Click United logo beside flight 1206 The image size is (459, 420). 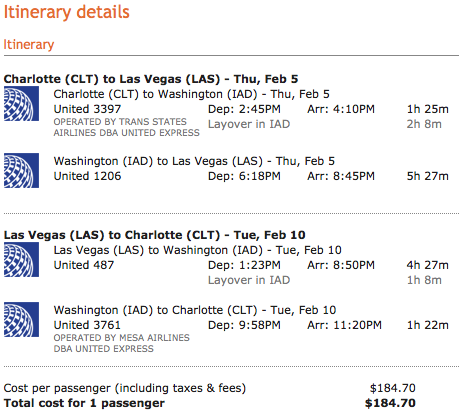(21, 170)
